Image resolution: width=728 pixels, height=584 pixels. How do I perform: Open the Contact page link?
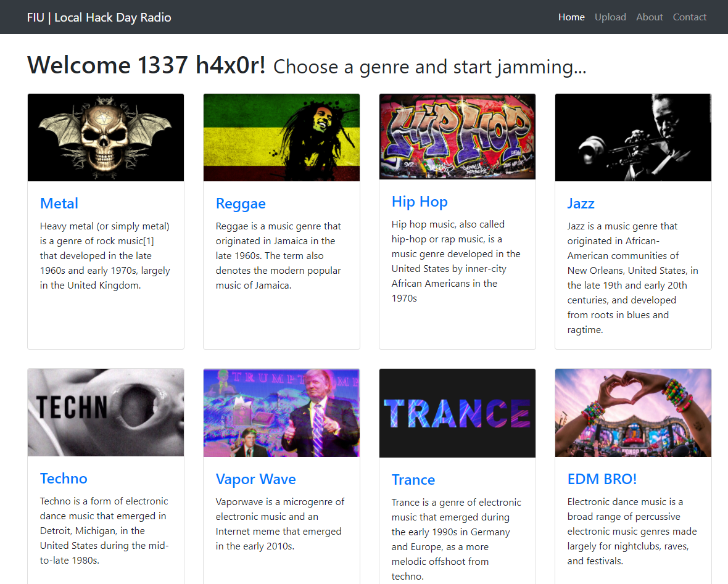pos(690,17)
